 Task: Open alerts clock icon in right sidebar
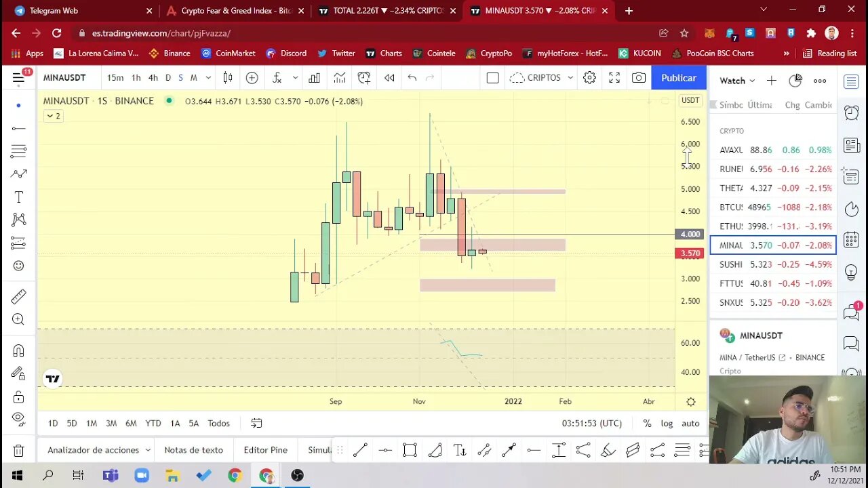pos(852,113)
